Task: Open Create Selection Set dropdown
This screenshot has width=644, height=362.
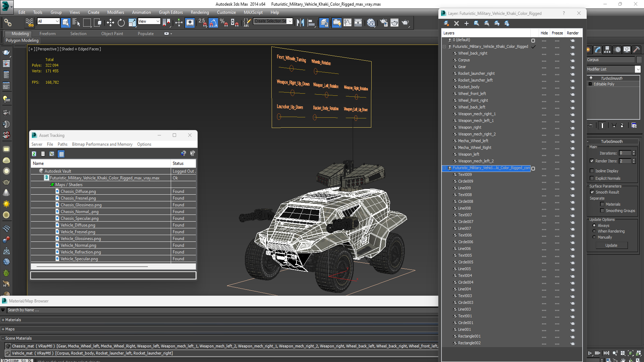Action: 290,21
